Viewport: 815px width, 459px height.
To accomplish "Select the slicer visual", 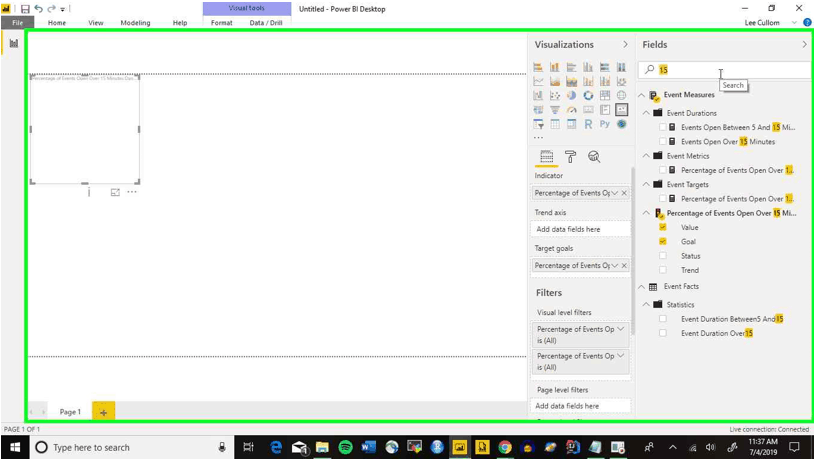I will [x=538, y=124].
